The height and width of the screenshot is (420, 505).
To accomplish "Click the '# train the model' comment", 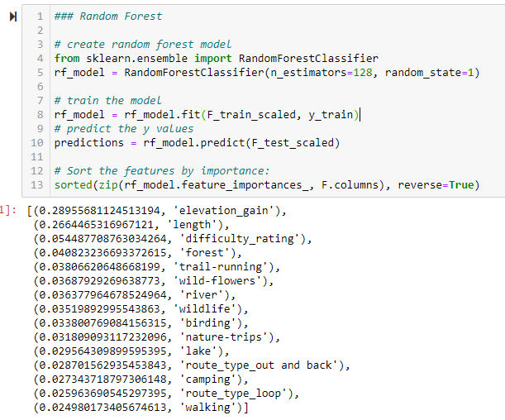I will click(x=108, y=101).
